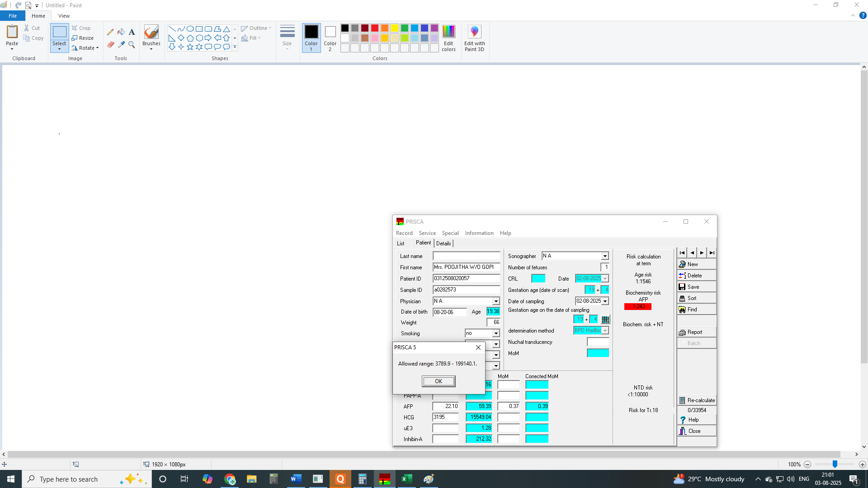The image size is (868, 488).
Task: Click the Magnifier tool
Action: point(132,44)
